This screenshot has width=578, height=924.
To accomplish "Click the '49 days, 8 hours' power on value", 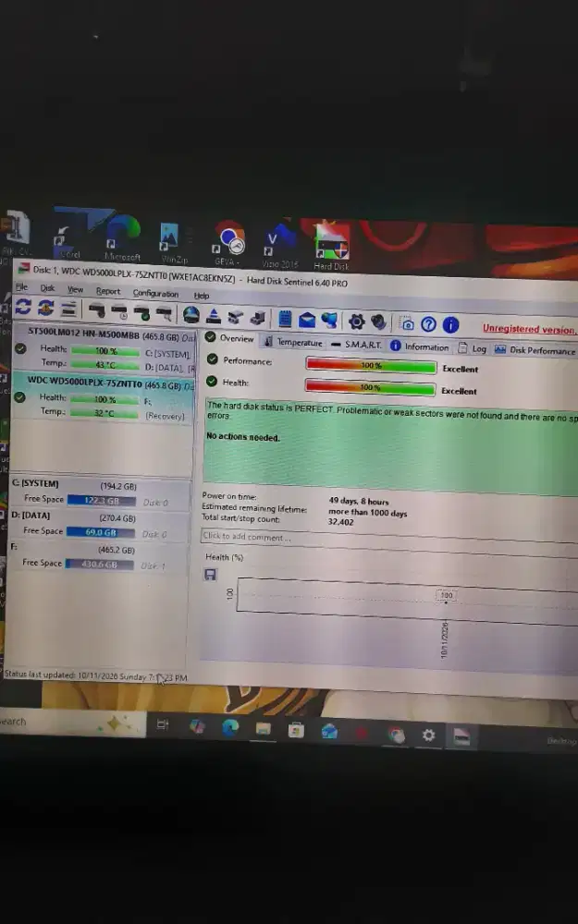I will click(x=359, y=501).
